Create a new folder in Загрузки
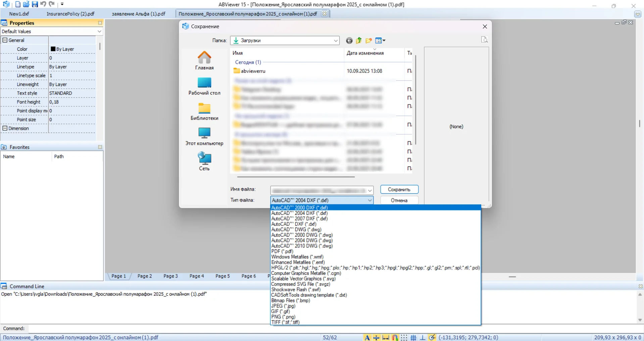Image resolution: width=644 pixels, height=341 pixels. 368,41
